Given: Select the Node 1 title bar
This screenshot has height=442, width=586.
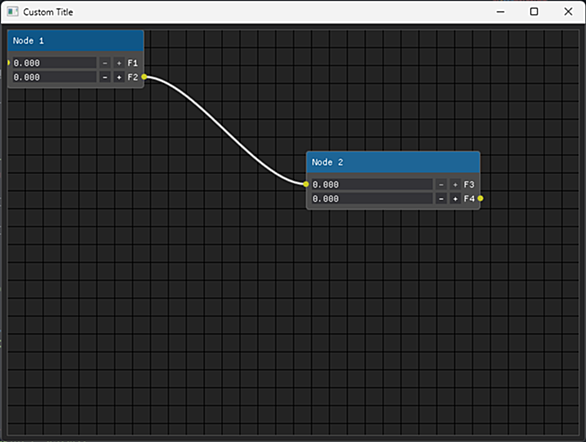Looking at the screenshot, I should pyautogui.click(x=75, y=41).
